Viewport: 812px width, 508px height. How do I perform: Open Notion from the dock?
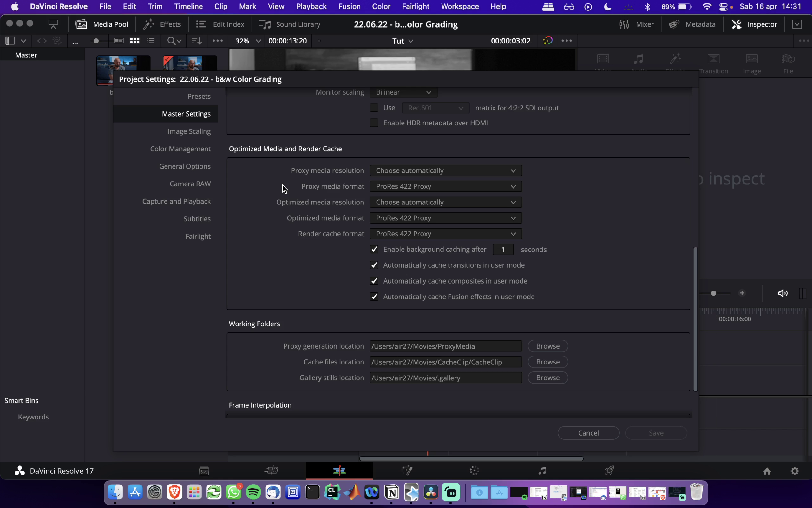coord(392,492)
